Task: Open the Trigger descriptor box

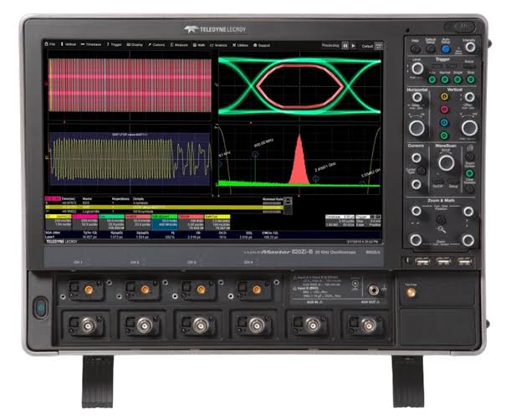Action: click(368, 221)
